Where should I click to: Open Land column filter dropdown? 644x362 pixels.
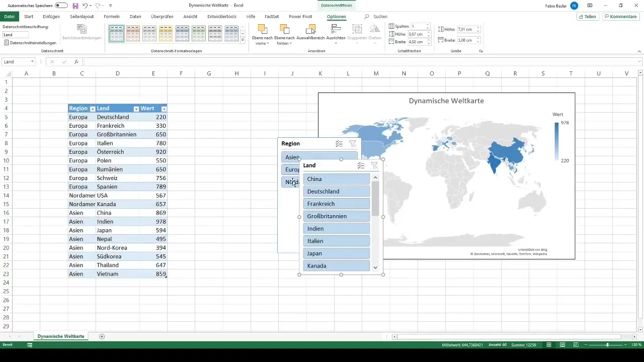(136, 109)
